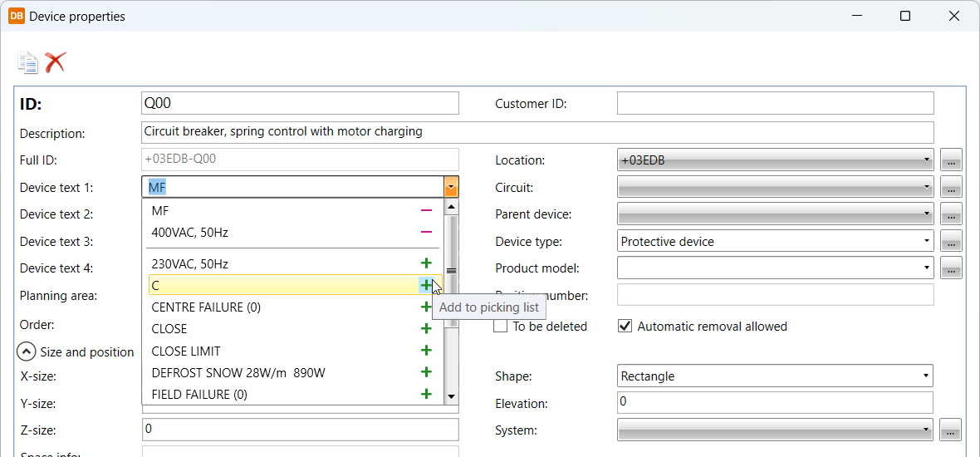The height and width of the screenshot is (457, 980).
Task: Uncheck Automatic removal allowed
Action: [625, 327]
